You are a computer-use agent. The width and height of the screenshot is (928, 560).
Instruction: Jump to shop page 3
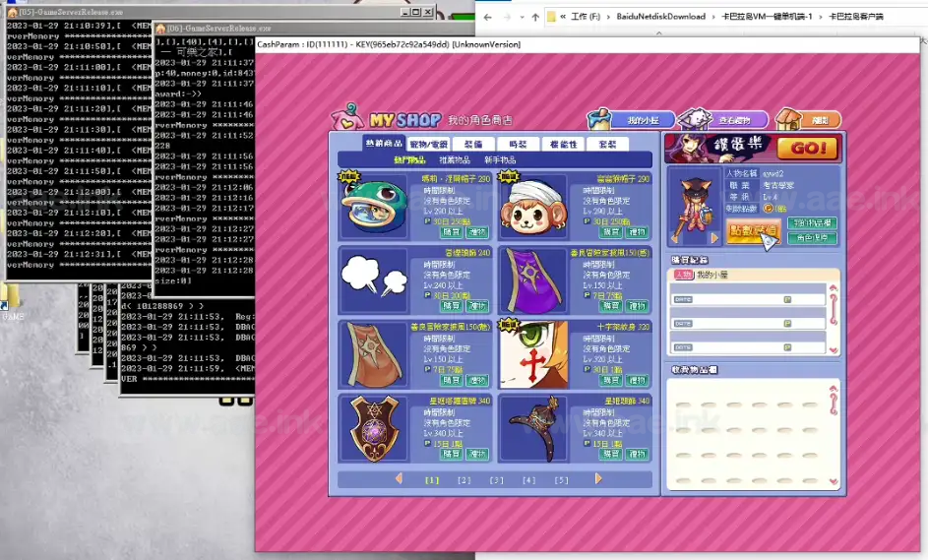[496, 480]
